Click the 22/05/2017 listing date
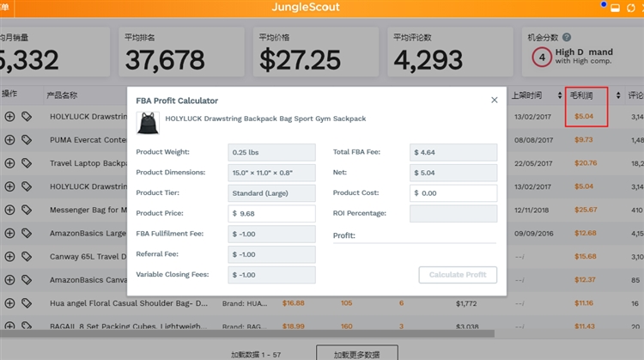 tap(533, 163)
